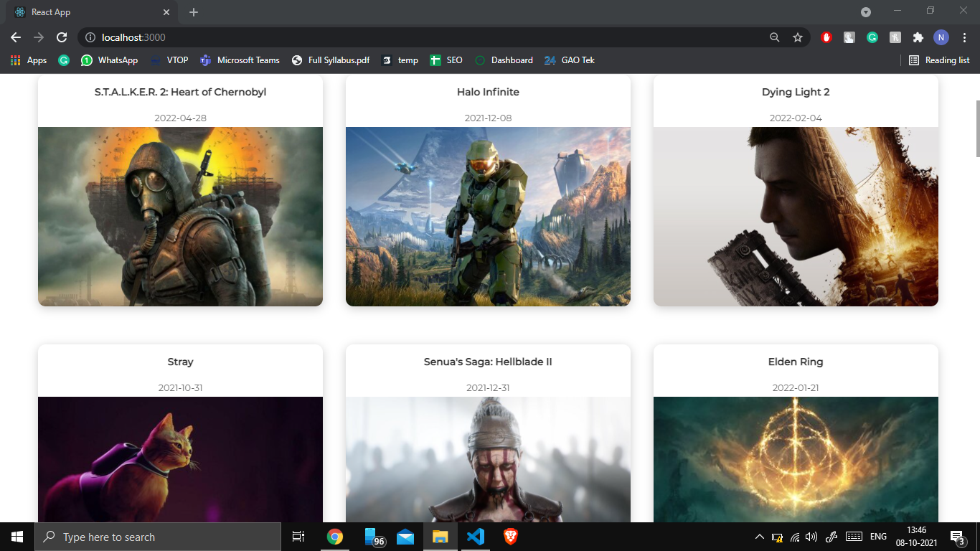Open the Mail app in taskbar

click(x=405, y=537)
